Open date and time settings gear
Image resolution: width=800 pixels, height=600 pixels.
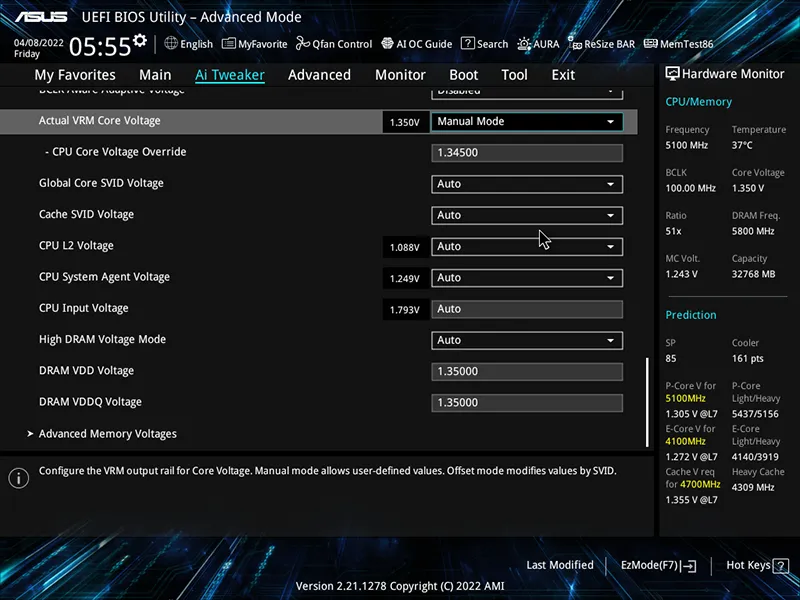tap(139, 40)
